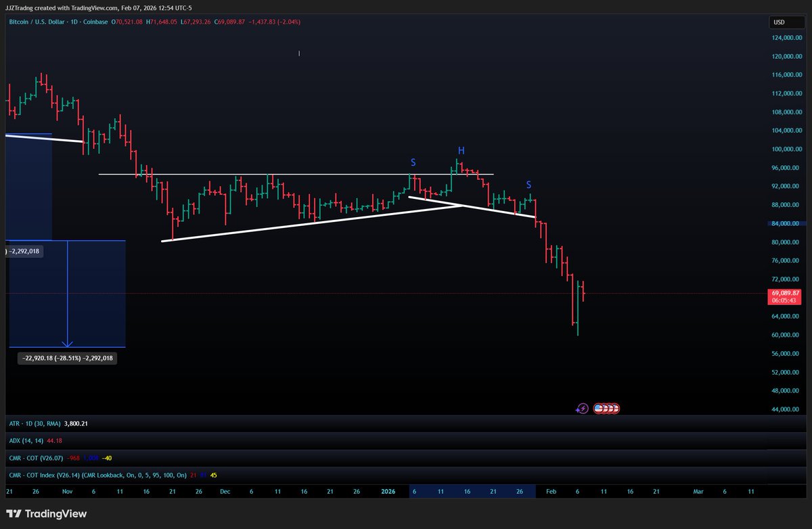Select the rising white trendline under December candles
The image size is (812, 529).
click(x=311, y=223)
